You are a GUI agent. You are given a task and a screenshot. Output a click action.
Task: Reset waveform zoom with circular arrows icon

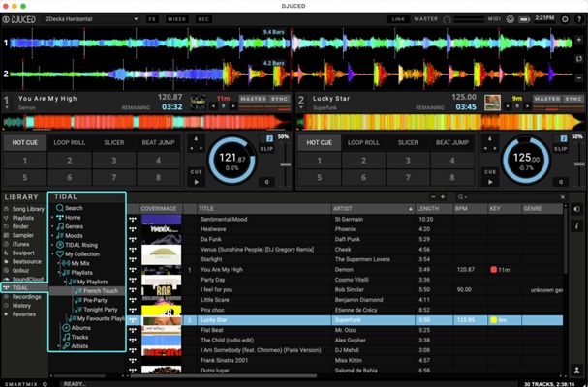click(x=578, y=59)
